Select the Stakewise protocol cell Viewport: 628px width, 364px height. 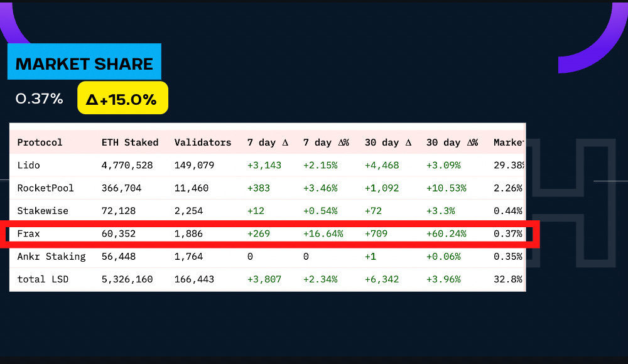(43, 211)
